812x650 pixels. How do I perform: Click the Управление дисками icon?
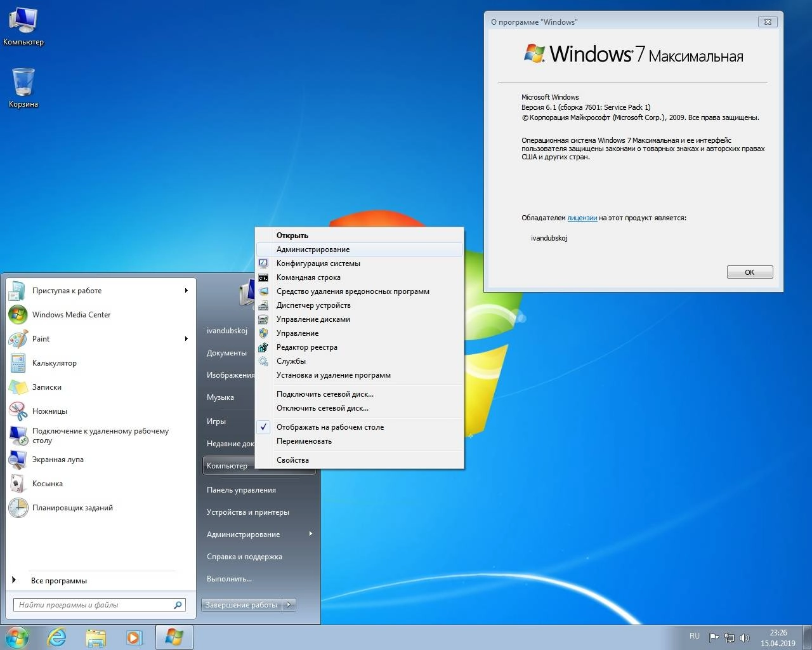point(263,319)
